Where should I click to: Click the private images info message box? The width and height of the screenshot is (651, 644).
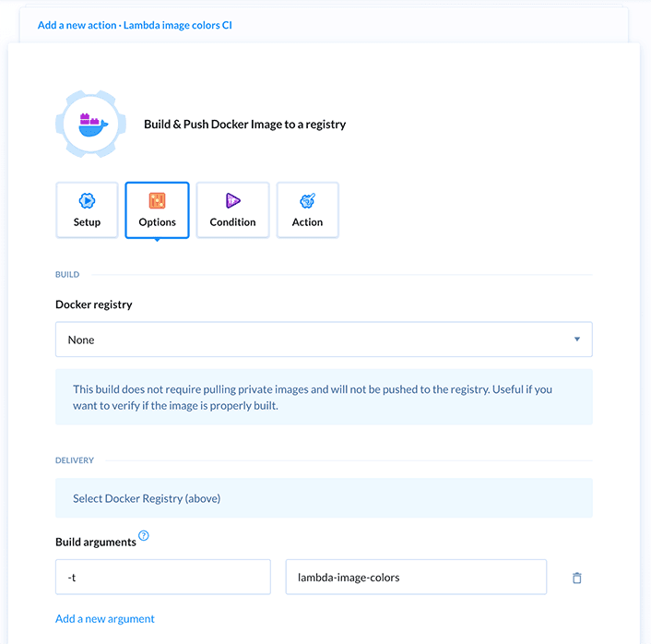[324, 397]
